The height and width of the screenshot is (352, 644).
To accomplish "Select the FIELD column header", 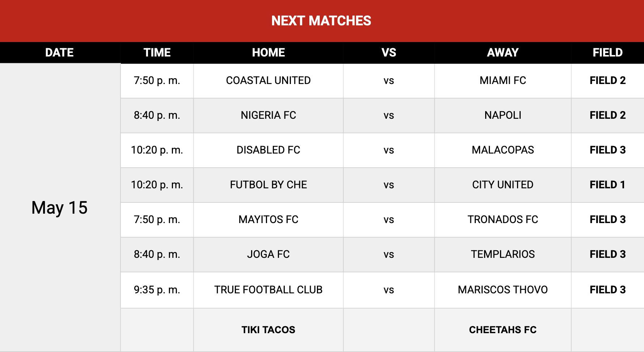I will (x=608, y=53).
